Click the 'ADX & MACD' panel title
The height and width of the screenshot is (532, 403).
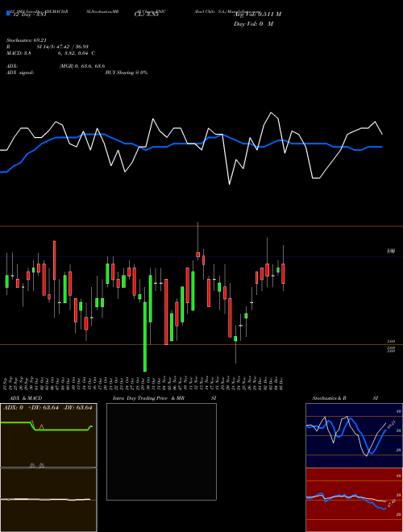click(26, 398)
